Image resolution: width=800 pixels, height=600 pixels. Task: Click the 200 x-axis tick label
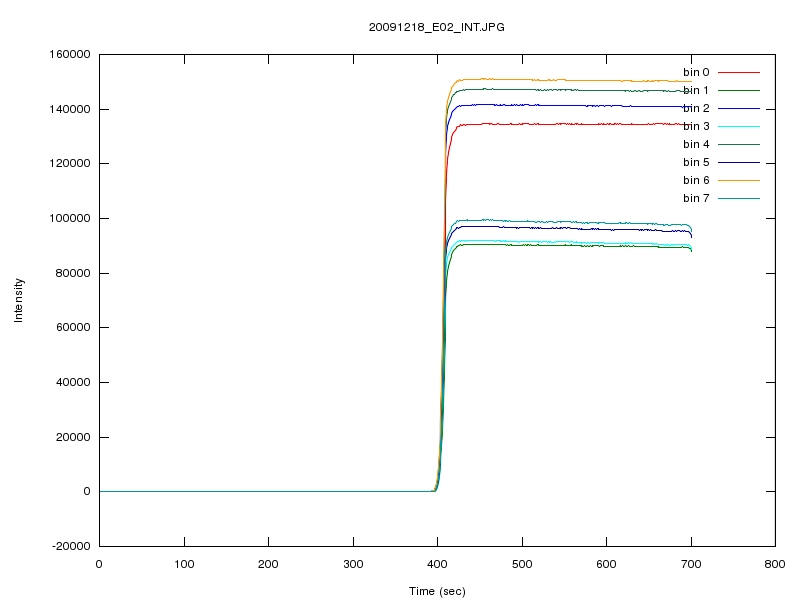click(x=268, y=564)
